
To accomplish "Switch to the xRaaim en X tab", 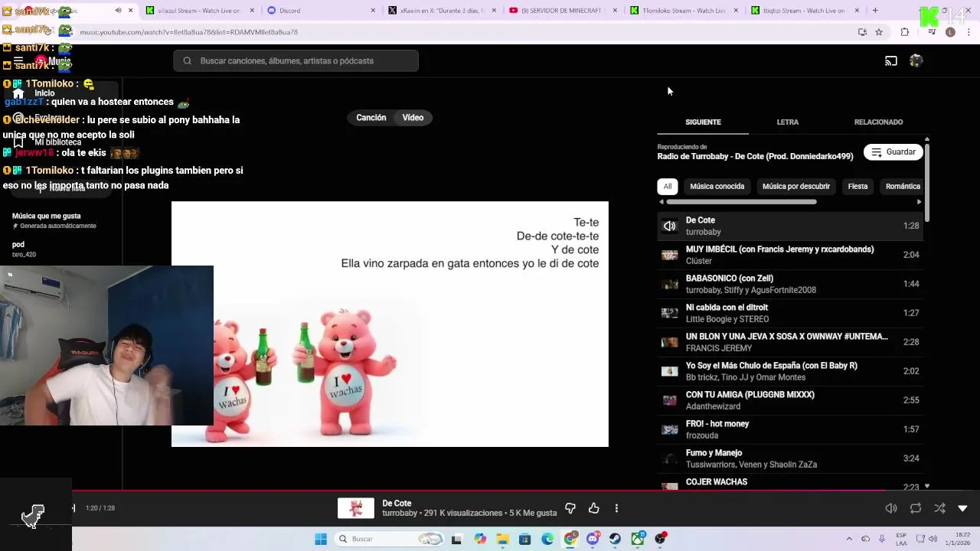I will click(442, 11).
